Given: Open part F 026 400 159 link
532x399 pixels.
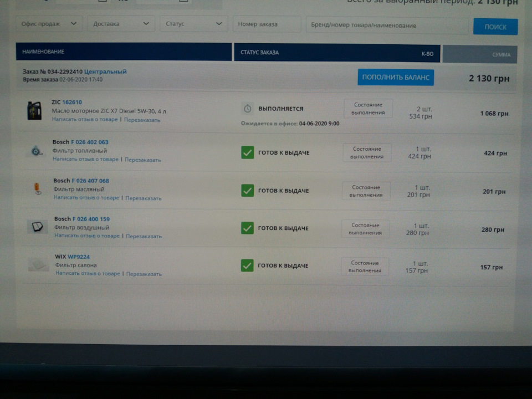Looking at the screenshot, I should pyautogui.click(x=91, y=219).
